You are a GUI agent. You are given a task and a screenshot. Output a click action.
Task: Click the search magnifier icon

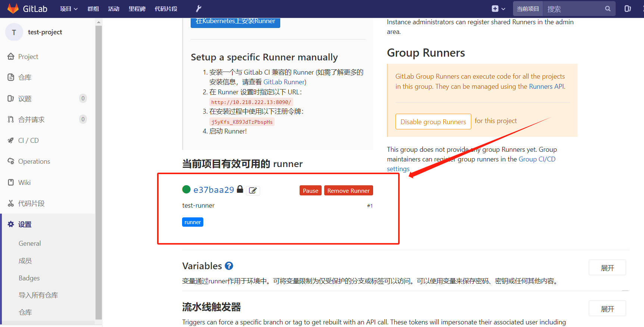pos(608,9)
